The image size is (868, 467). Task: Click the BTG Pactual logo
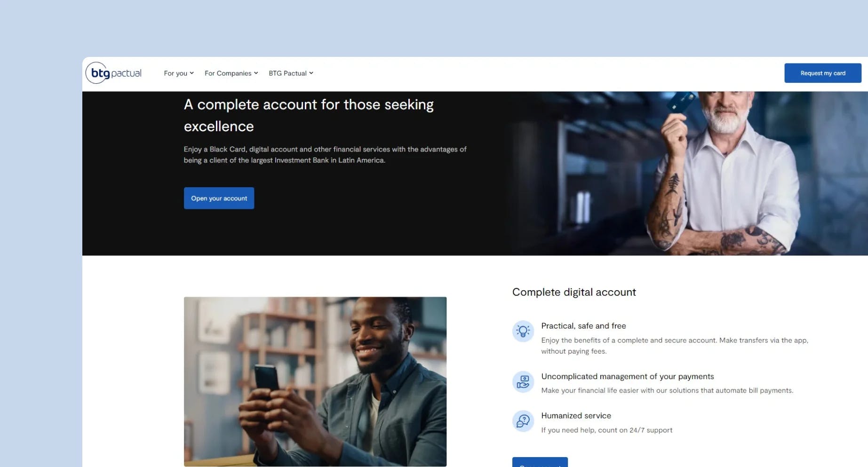tap(113, 73)
